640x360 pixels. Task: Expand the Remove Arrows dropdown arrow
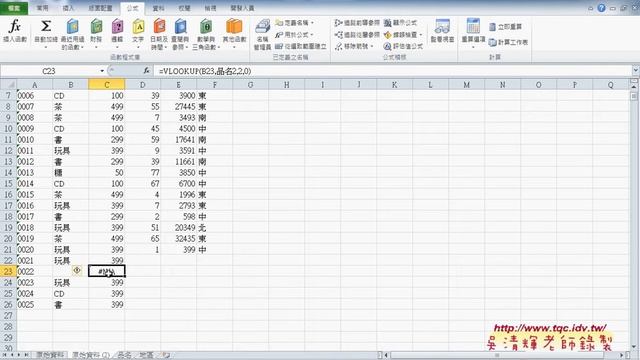[372, 47]
